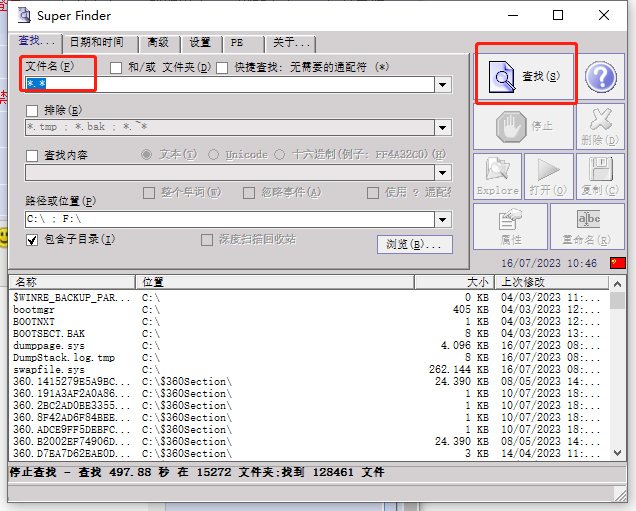
Task: Enable the 排除(E) checkbox
Action: click(32, 111)
